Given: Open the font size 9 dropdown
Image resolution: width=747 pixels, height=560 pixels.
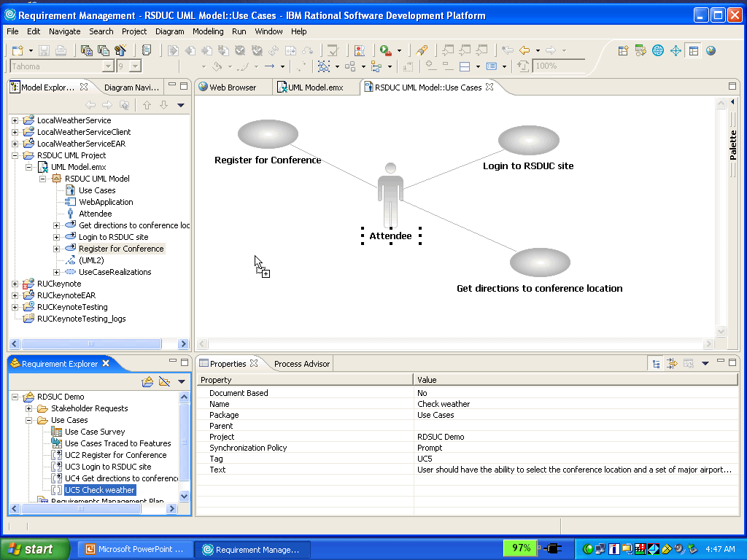Looking at the screenshot, I should pos(136,66).
